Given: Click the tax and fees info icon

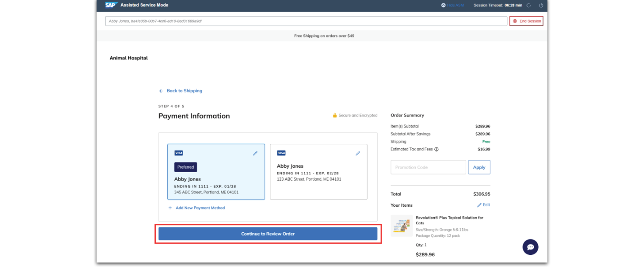Looking at the screenshot, I should point(437,149).
